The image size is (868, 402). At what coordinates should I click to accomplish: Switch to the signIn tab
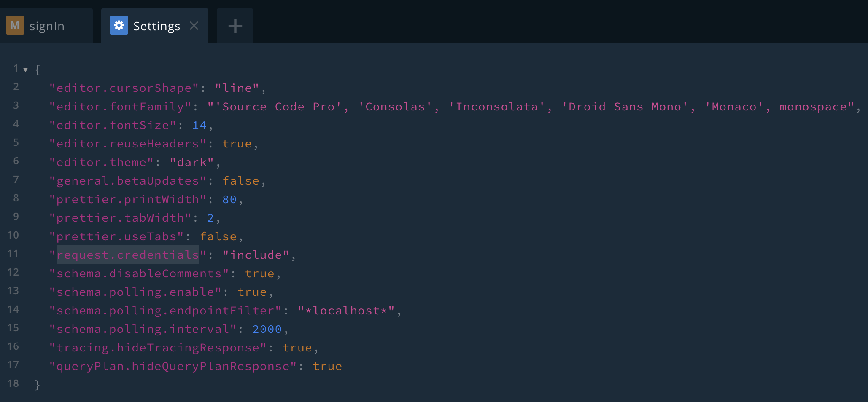(x=47, y=26)
